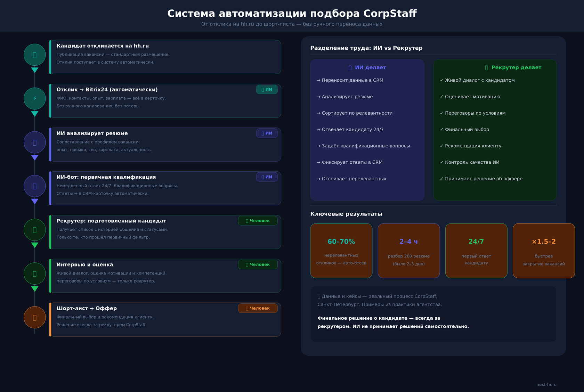Click the ИИ badge on the Bitrix24 card
Screen dimensions: 584x392
pyautogui.click(x=267, y=89)
